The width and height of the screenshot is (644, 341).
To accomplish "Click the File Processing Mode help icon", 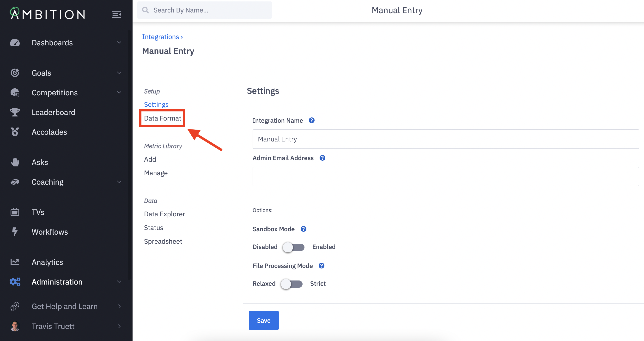I will tap(322, 266).
